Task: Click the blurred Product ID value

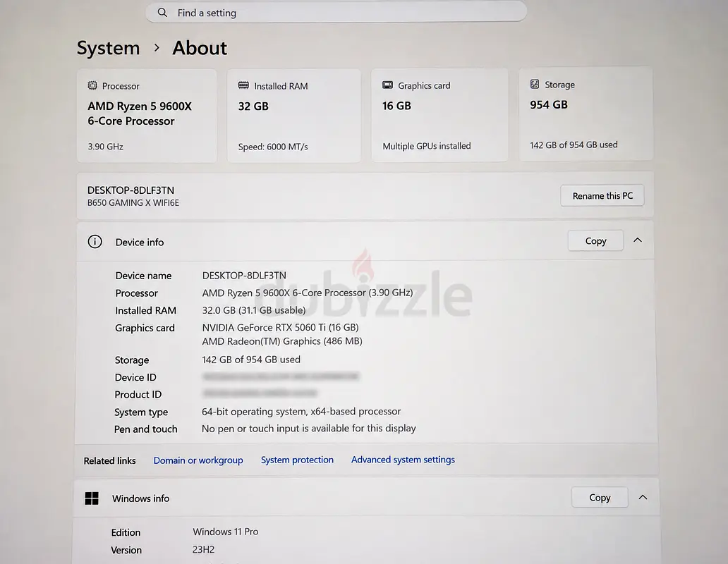Action: (x=260, y=393)
